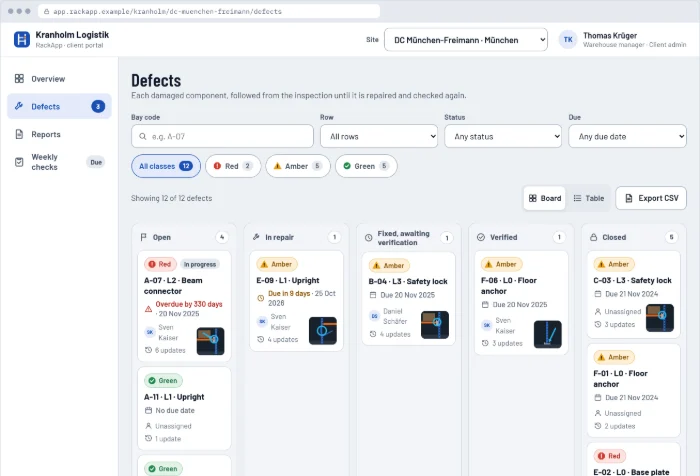The image size is (700, 476).
Task: Toggle the Red class filter chip
Action: 233,166
